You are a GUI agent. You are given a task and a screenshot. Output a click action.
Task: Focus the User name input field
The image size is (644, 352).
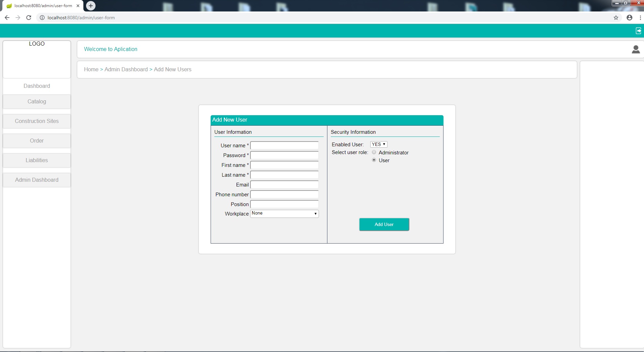tap(285, 145)
